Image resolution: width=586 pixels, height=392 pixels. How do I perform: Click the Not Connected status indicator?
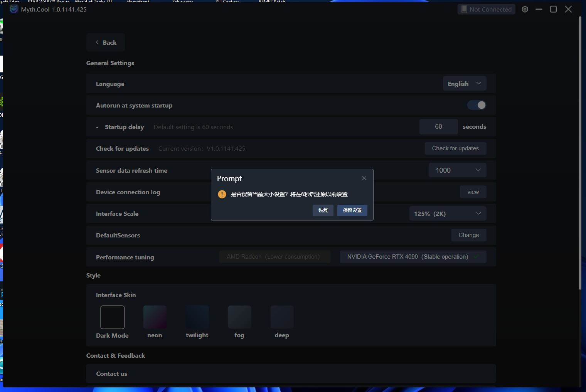pos(486,9)
